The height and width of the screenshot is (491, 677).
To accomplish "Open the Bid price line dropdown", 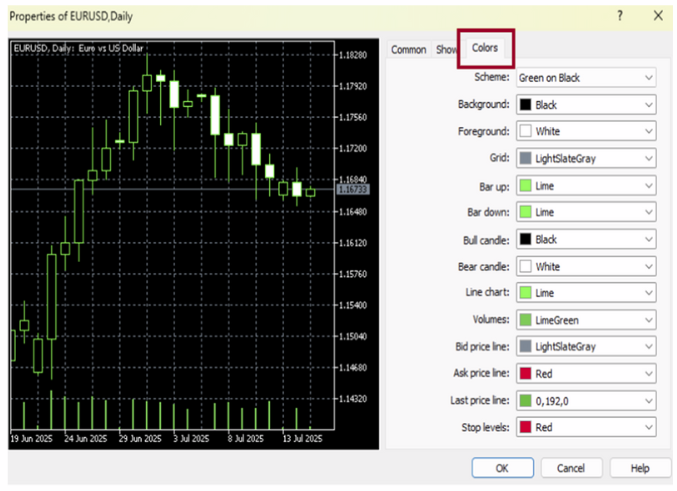I will pos(649,347).
